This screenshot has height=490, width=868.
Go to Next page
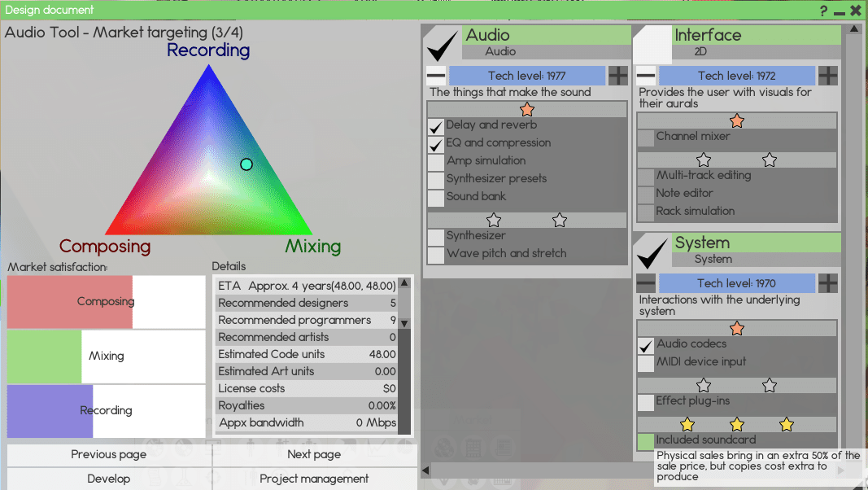tap(315, 454)
